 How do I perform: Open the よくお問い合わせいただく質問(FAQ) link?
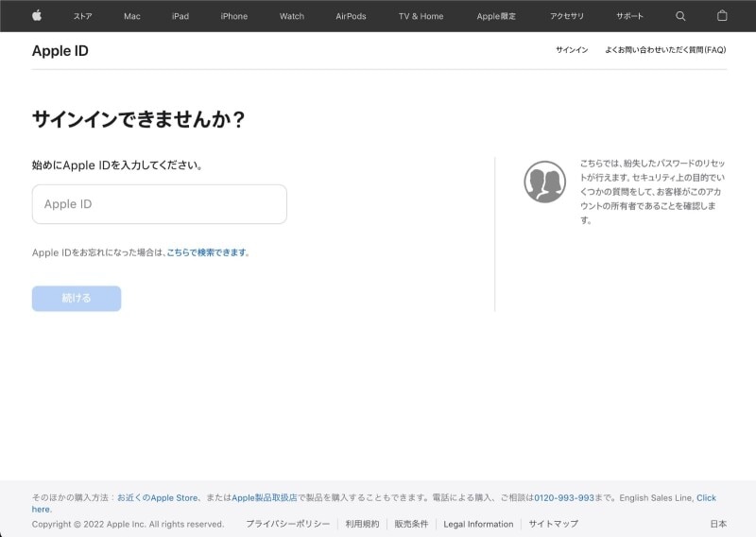click(x=665, y=50)
